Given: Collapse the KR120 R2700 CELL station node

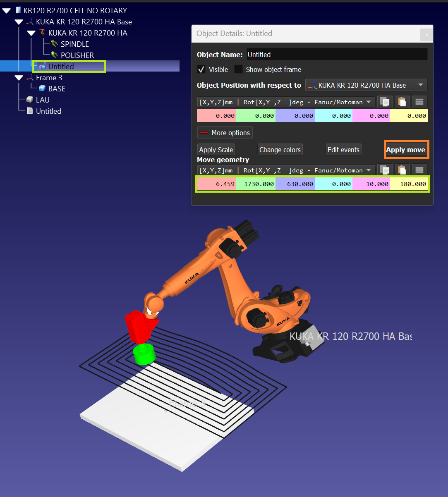Looking at the screenshot, I should point(7,11).
